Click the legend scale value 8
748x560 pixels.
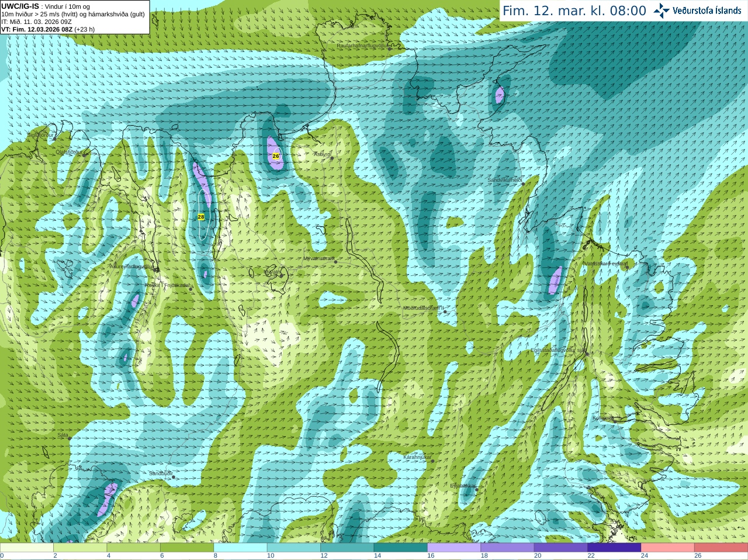click(x=215, y=556)
